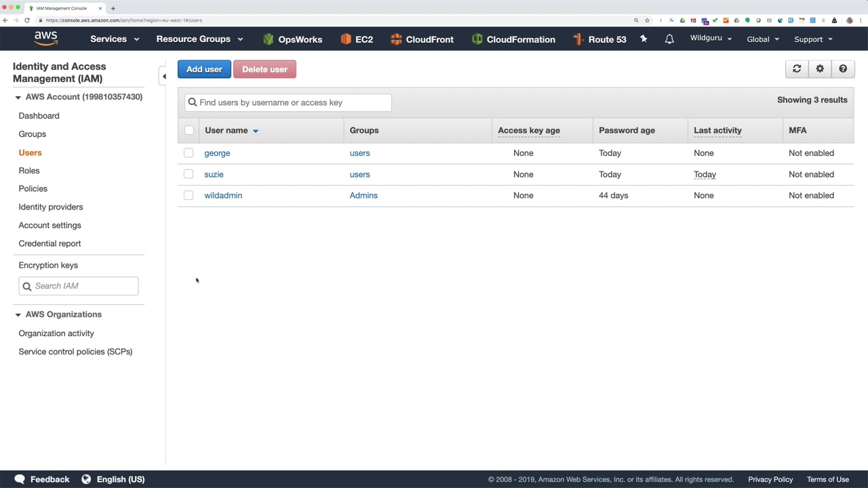Open the Chrome three-dot menu
This screenshot has height=488, width=868.
click(861, 20)
